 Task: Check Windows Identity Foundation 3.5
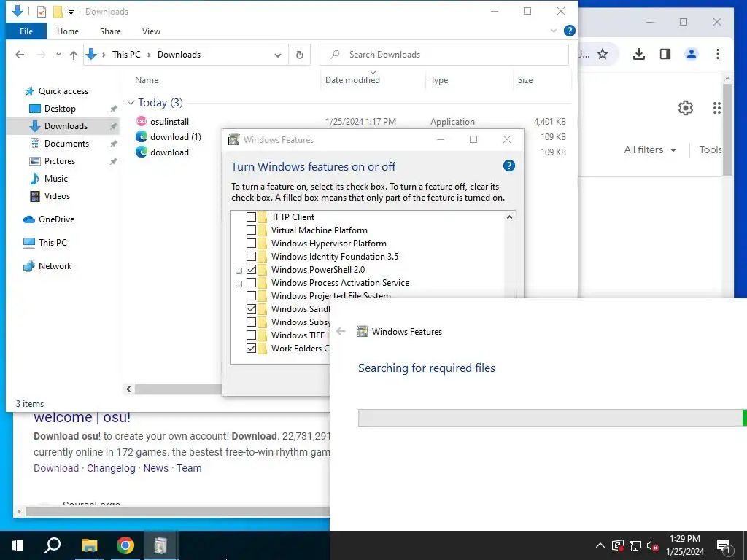tap(251, 257)
